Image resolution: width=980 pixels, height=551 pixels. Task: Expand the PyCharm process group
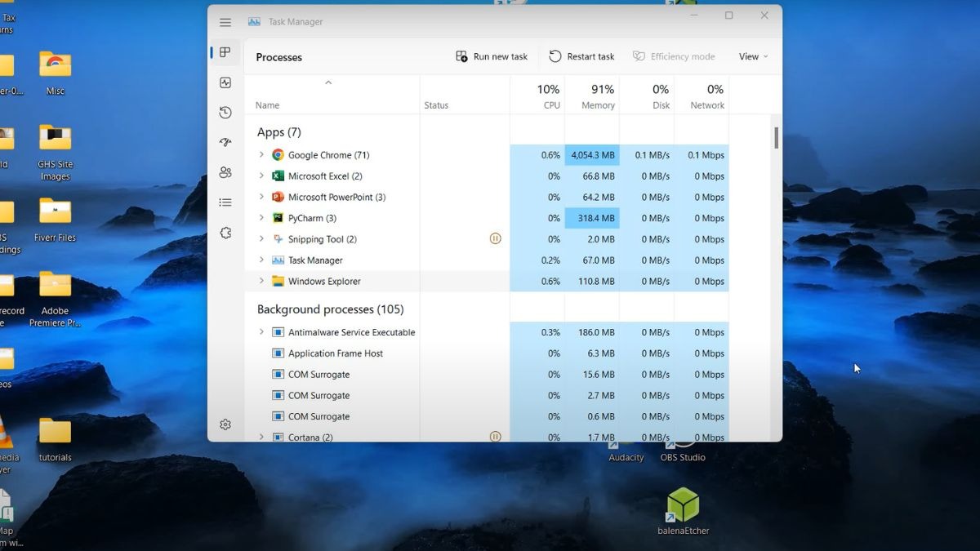[261, 218]
